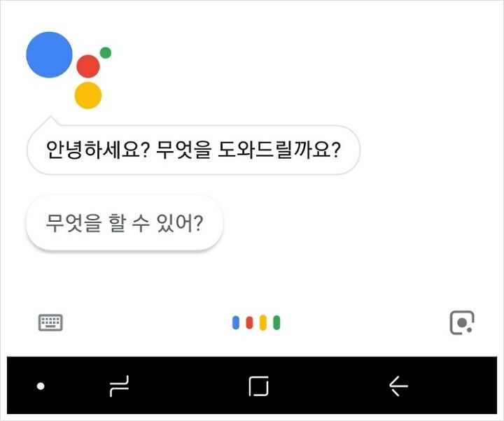Open the recent apps navigation icon
This screenshot has height=421, width=504.
pos(119,386)
